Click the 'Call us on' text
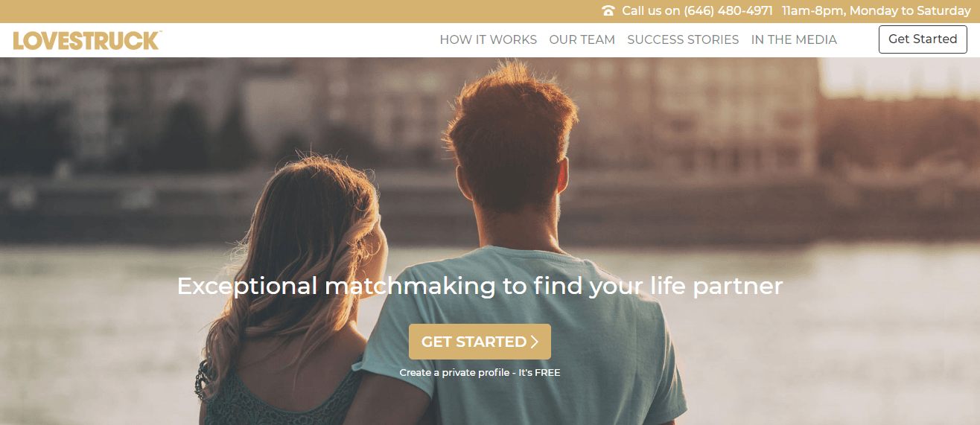Image resolution: width=980 pixels, height=425 pixels. click(651, 11)
